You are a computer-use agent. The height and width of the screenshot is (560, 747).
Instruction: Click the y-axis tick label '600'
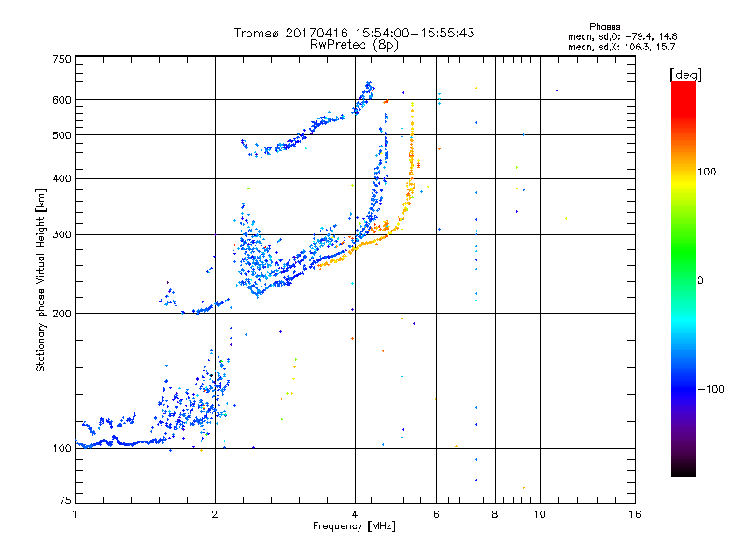62,100
